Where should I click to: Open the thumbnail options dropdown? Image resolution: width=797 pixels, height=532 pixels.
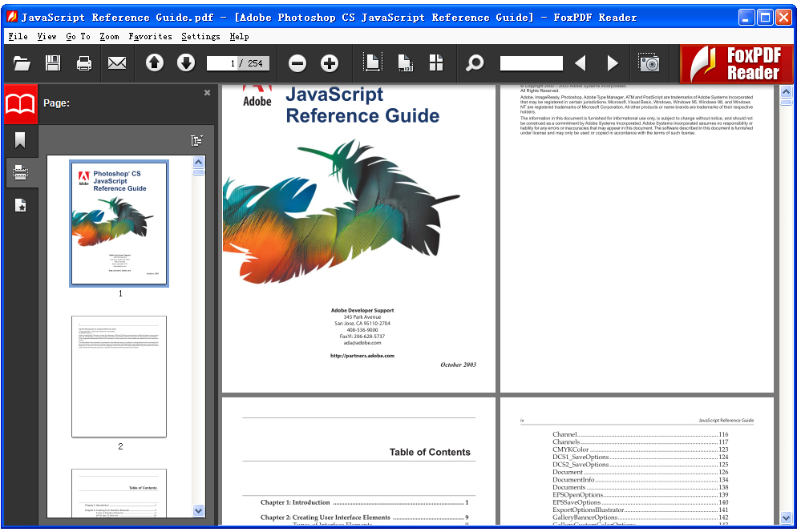(x=196, y=140)
